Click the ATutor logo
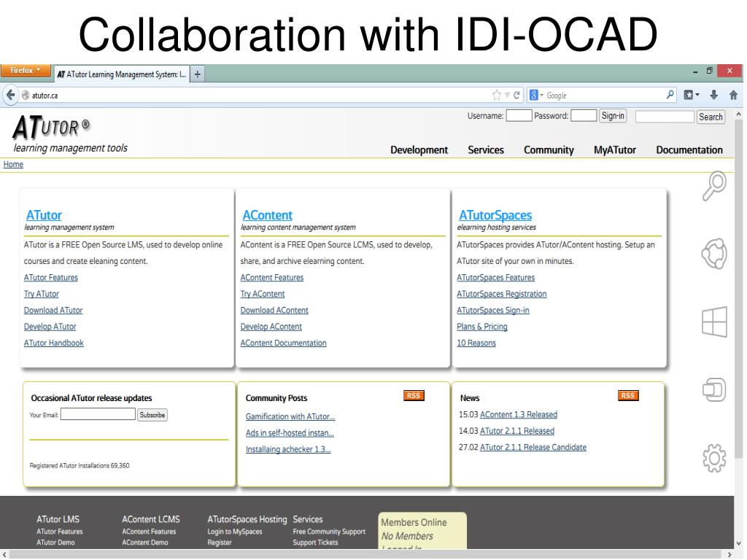This screenshot has height=560, width=747. tap(52, 127)
